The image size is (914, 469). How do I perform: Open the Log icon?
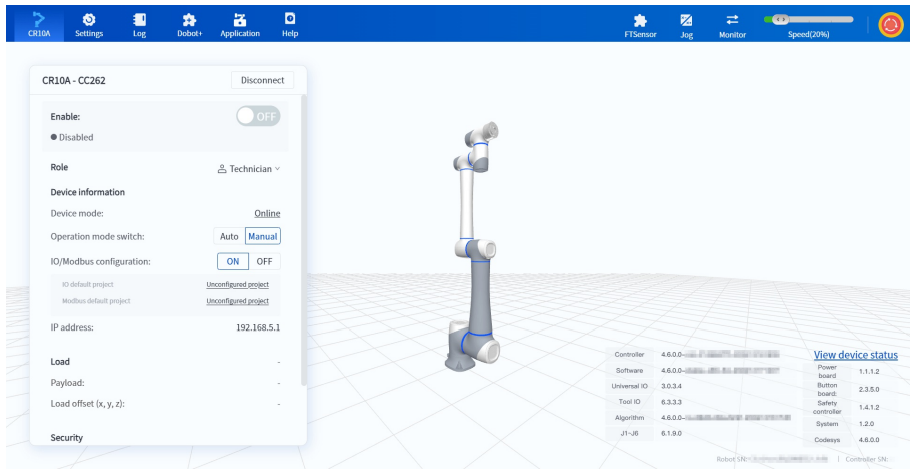click(x=139, y=20)
